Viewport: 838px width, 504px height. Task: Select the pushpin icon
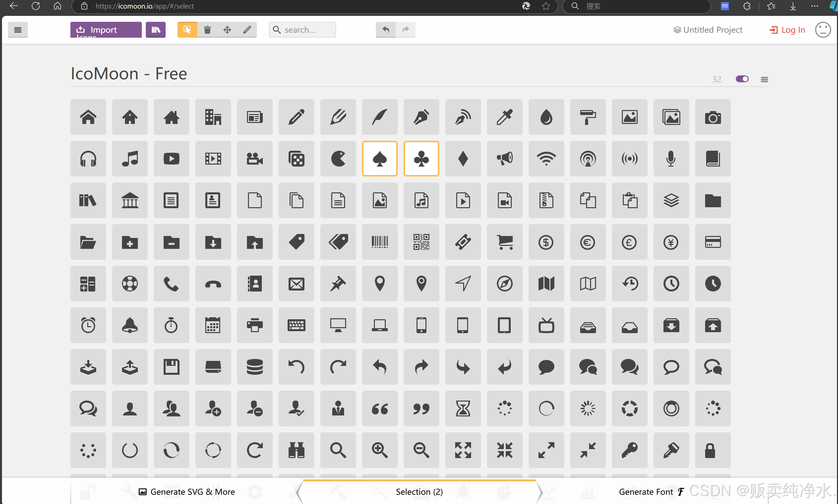click(x=338, y=284)
